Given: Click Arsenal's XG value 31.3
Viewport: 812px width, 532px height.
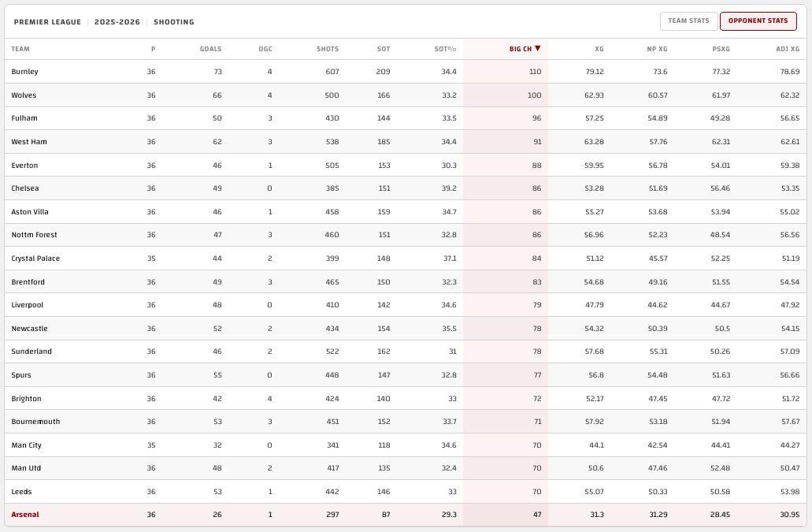Looking at the screenshot, I should click(596, 515).
